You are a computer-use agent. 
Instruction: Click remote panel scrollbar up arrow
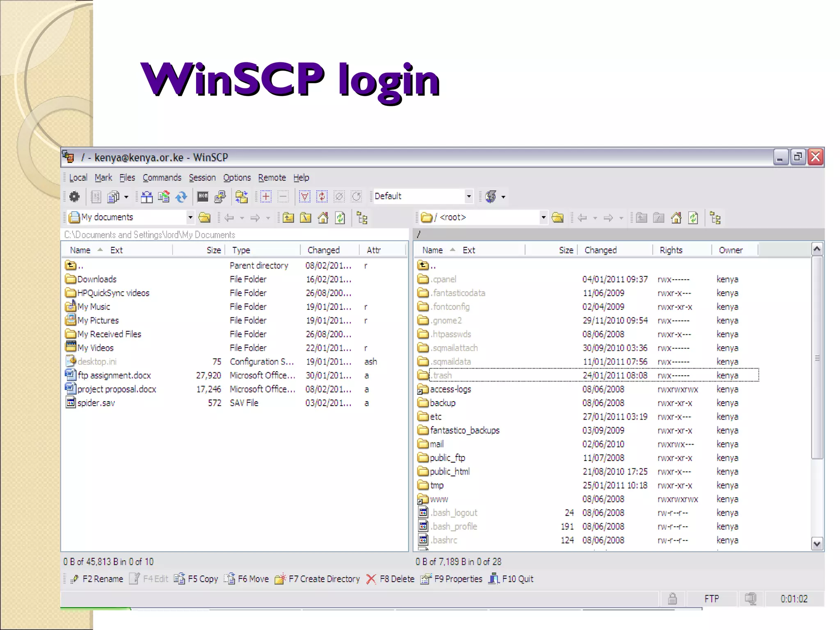[x=817, y=249]
